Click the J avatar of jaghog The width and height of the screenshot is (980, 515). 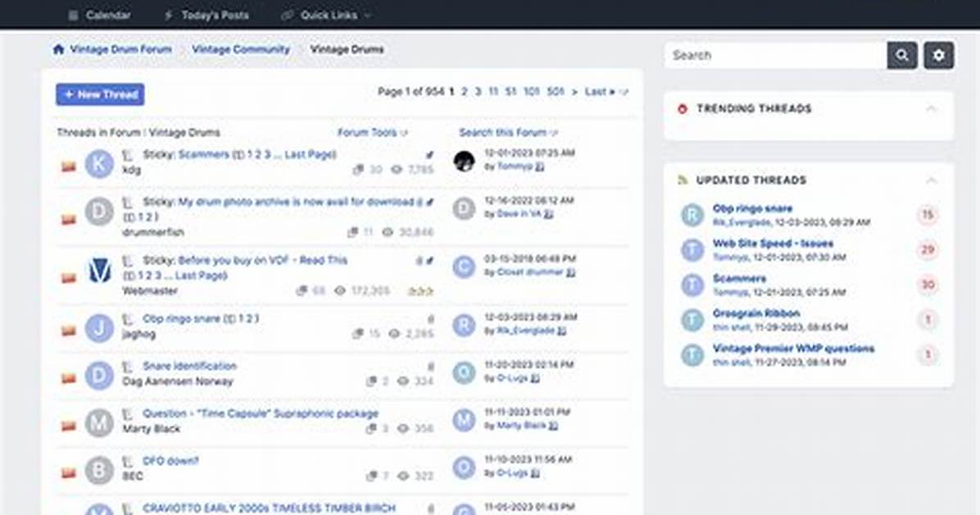tap(99, 328)
